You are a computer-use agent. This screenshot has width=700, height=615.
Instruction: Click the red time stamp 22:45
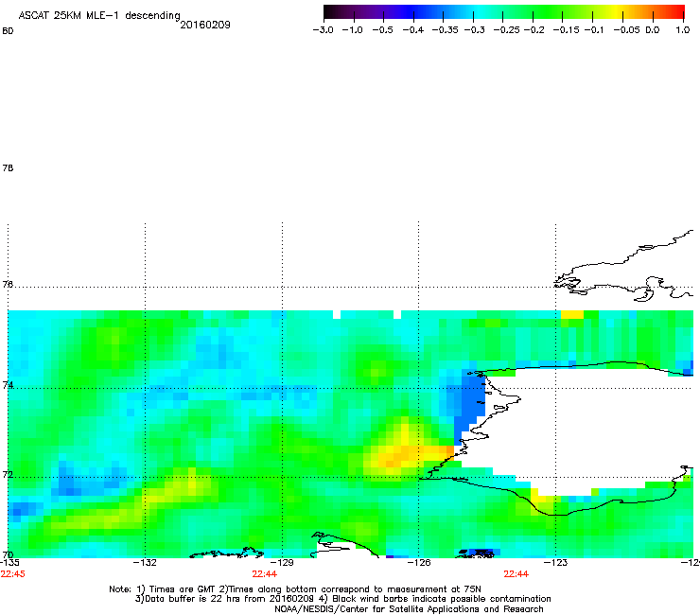point(13,574)
